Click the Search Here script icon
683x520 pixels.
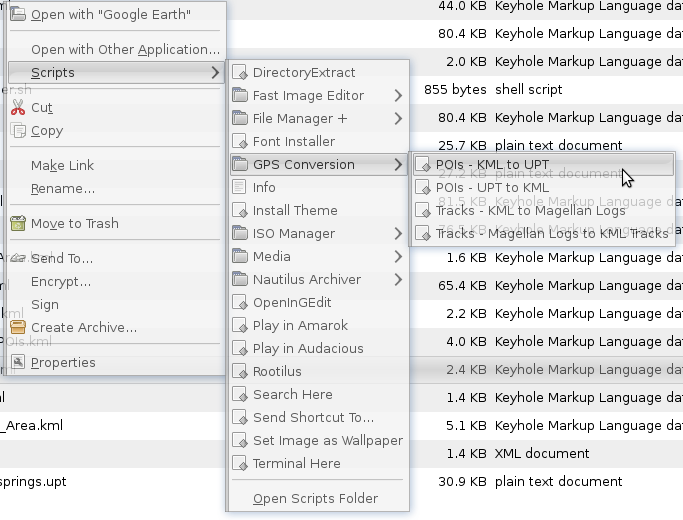pos(240,394)
